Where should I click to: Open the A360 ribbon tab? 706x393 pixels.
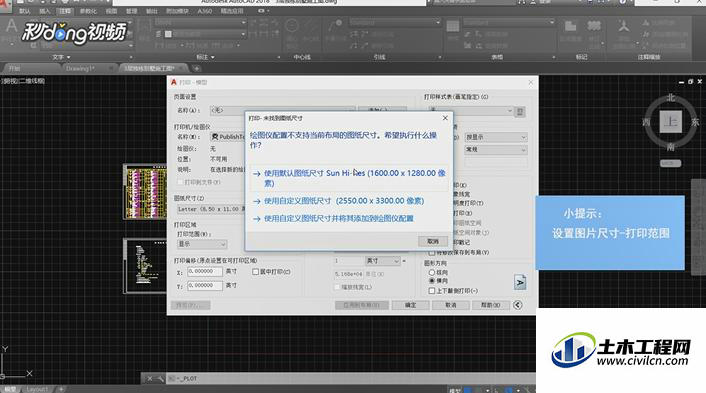coord(204,11)
